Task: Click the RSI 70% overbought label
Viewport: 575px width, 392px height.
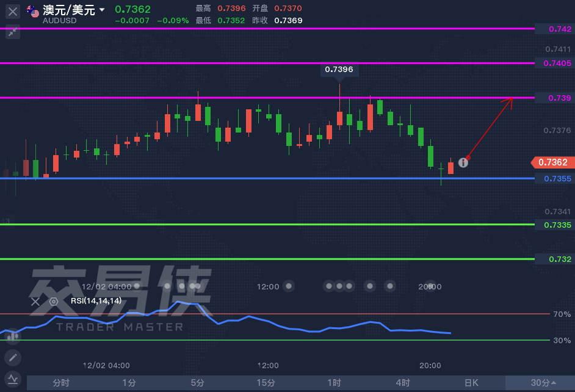Action: click(562, 314)
